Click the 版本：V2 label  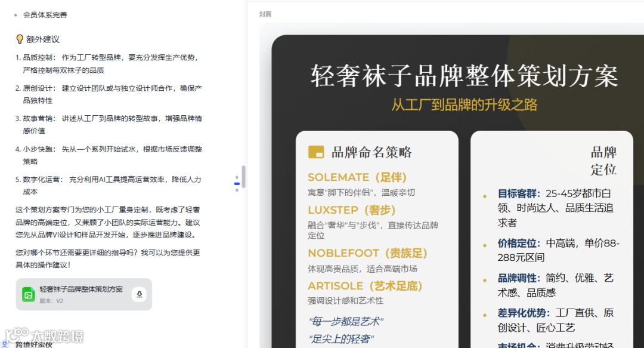pyautogui.click(x=51, y=301)
